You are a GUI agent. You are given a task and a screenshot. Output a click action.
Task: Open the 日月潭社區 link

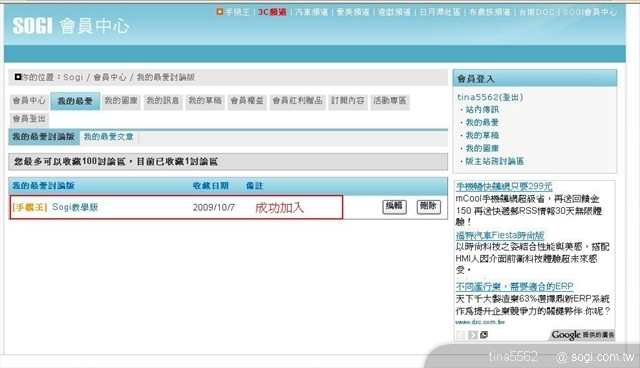coord(440,12)
